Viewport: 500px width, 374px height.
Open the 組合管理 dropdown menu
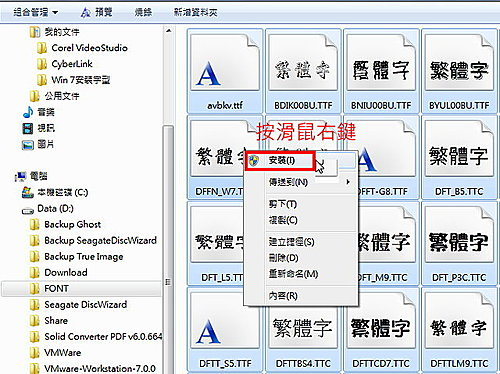point(35,13)
